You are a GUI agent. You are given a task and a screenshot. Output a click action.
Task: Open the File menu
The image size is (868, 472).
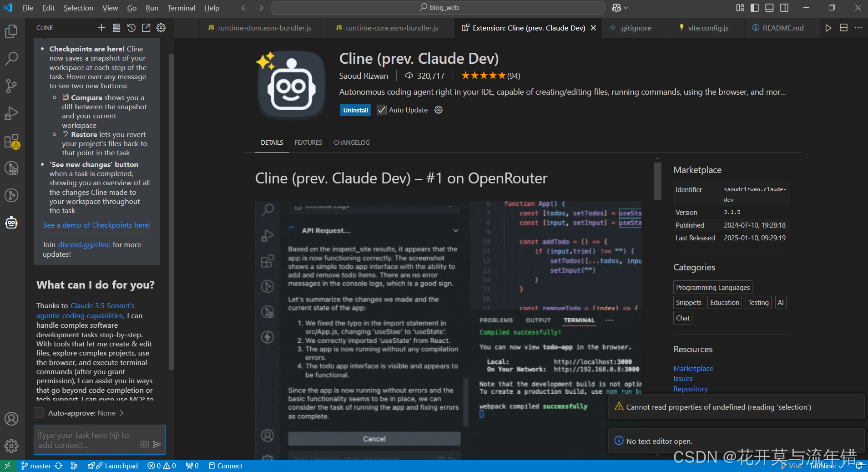click(x=27, y=8)
